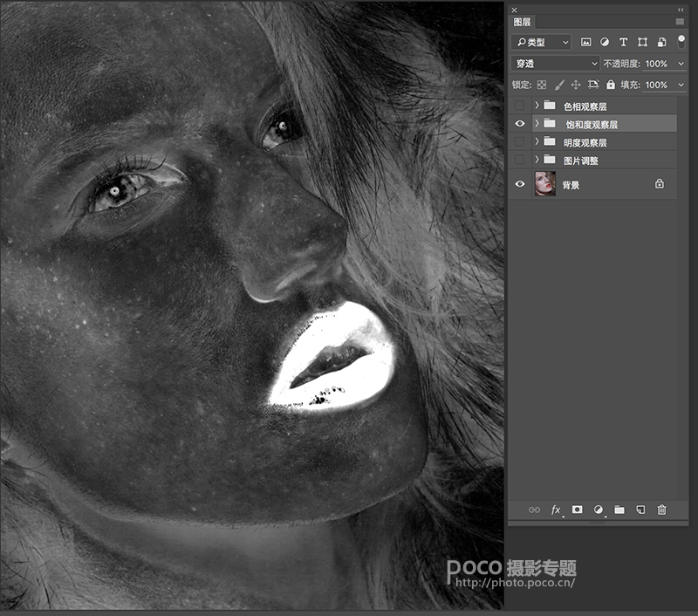Switch to the 图层 tab

522,22
